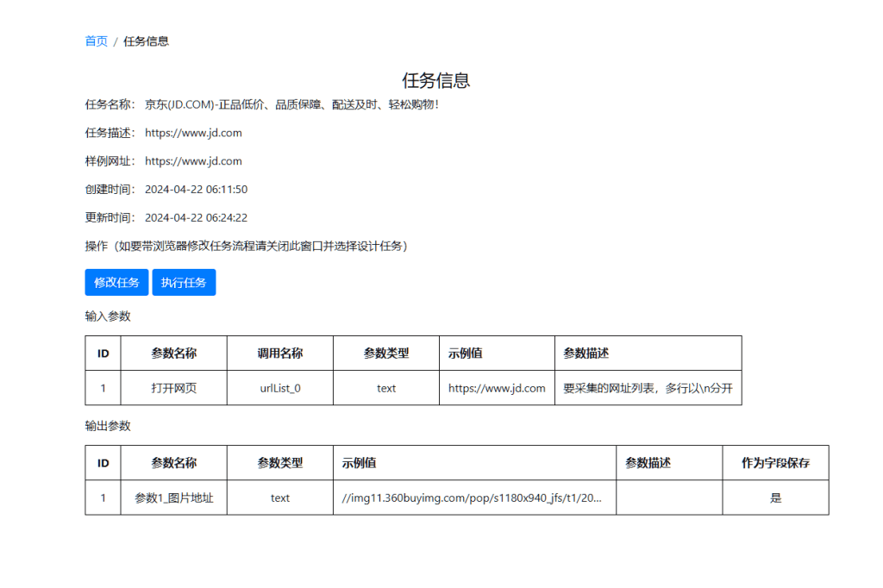Click the 调用名称 column header
This screenshot has height=588, width=883.
[x=280, y=353]
